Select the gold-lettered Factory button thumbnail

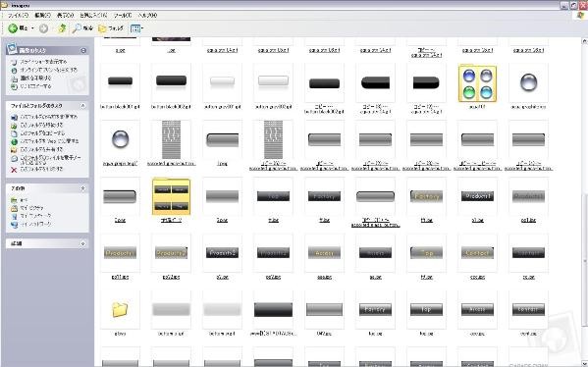point(426,196)
